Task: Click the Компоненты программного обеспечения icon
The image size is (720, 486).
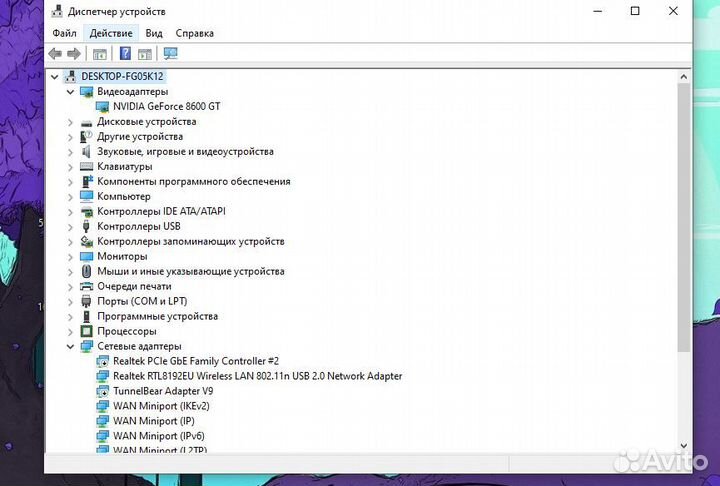Action: tap(86, 181)
